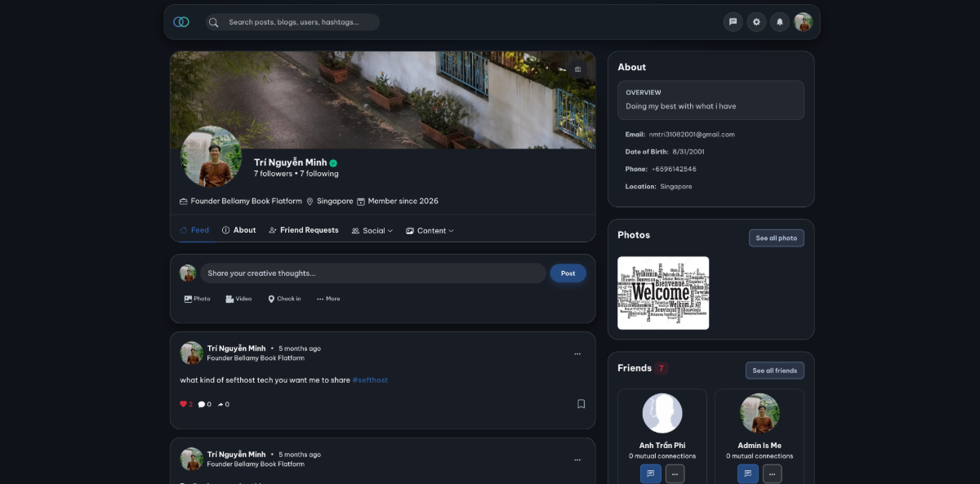Click the camera icon on the cover photo

[x=577, y=69]
